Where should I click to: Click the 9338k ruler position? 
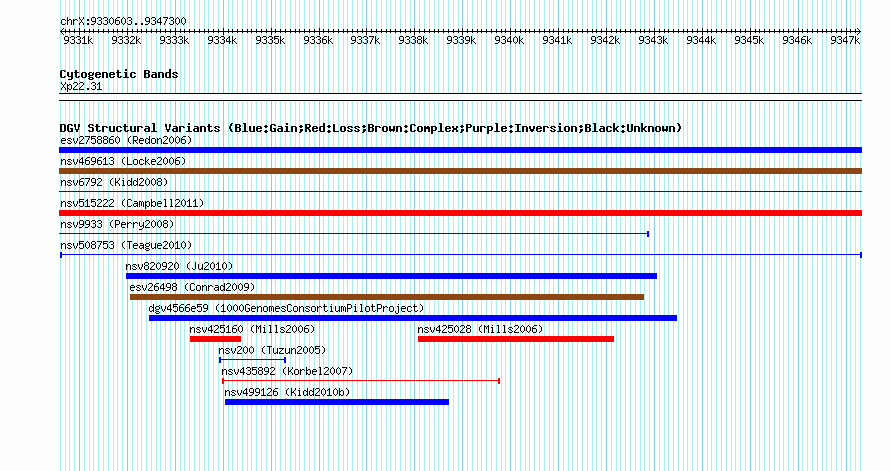click(413, 40)
